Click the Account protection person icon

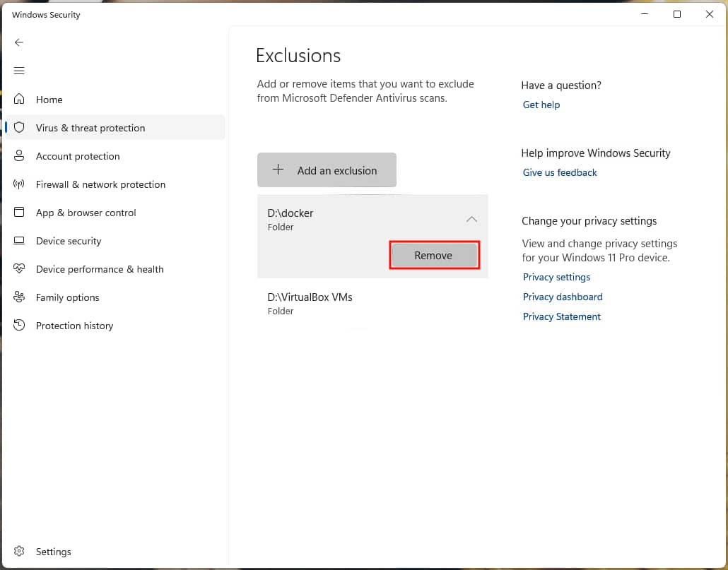[x=19, y=156]
